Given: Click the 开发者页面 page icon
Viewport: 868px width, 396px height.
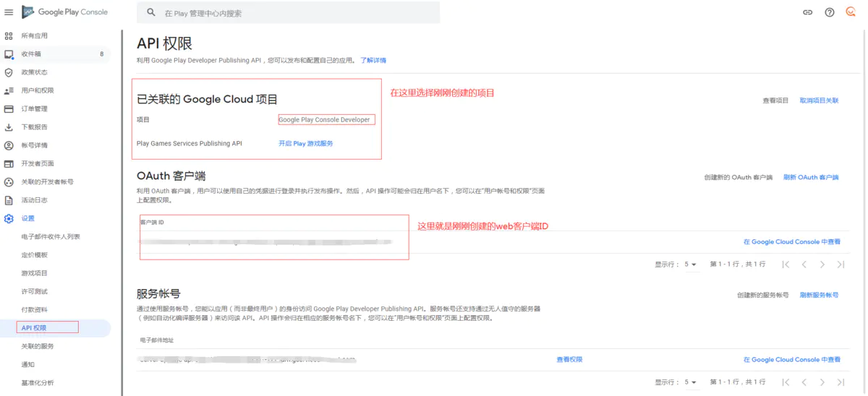Looking at the screenshot, I should coord(9,163).
